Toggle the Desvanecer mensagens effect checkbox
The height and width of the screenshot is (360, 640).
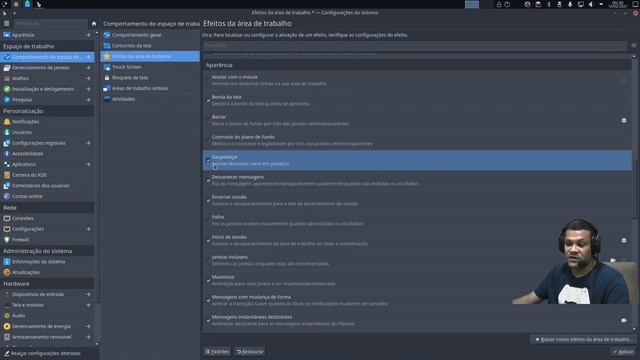[208, 180]
